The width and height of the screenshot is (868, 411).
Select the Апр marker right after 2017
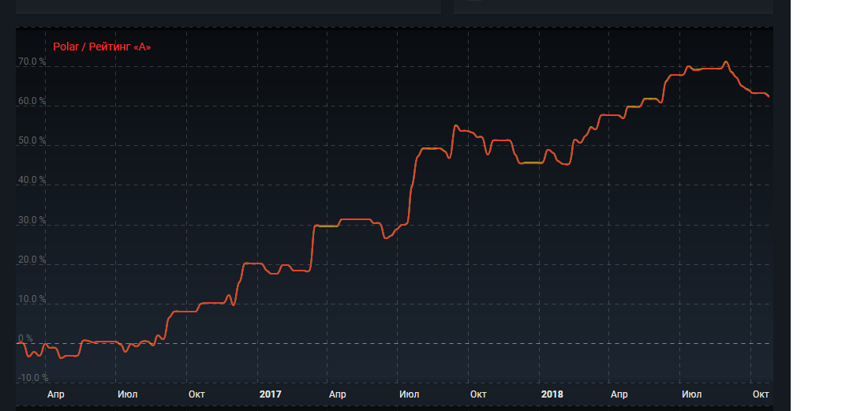[338, 394]
